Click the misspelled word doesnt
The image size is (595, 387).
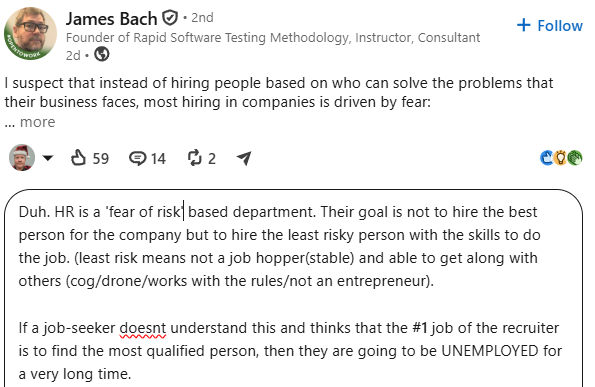(143, 328)
